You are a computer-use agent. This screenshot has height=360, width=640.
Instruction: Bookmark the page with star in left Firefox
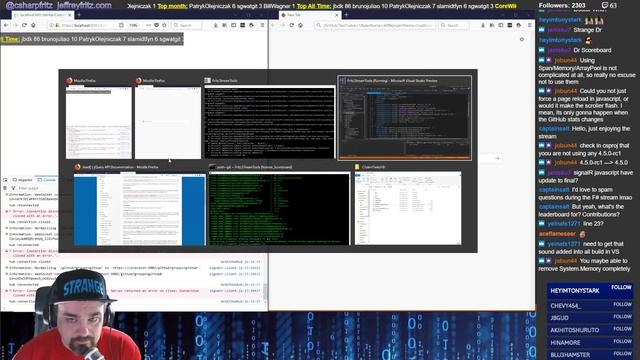tap(164, 25)
